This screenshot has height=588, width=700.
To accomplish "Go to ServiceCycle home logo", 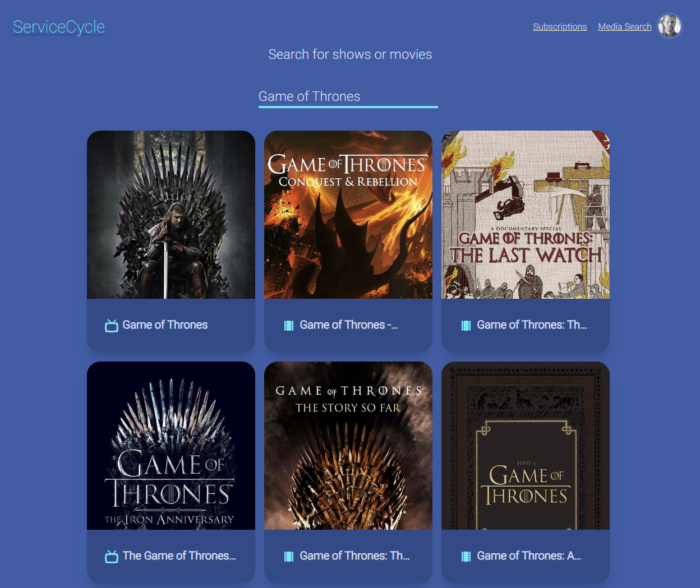I will [x=59, y=27].
